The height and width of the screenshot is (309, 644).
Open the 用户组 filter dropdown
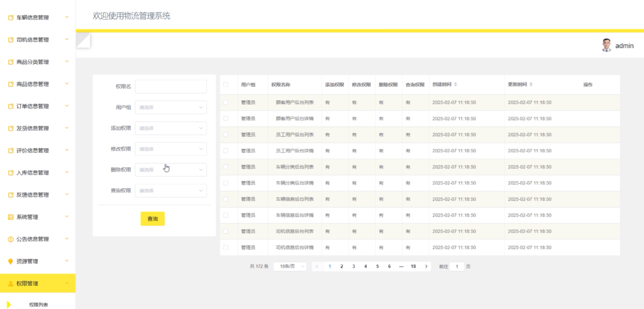point(171,107)
